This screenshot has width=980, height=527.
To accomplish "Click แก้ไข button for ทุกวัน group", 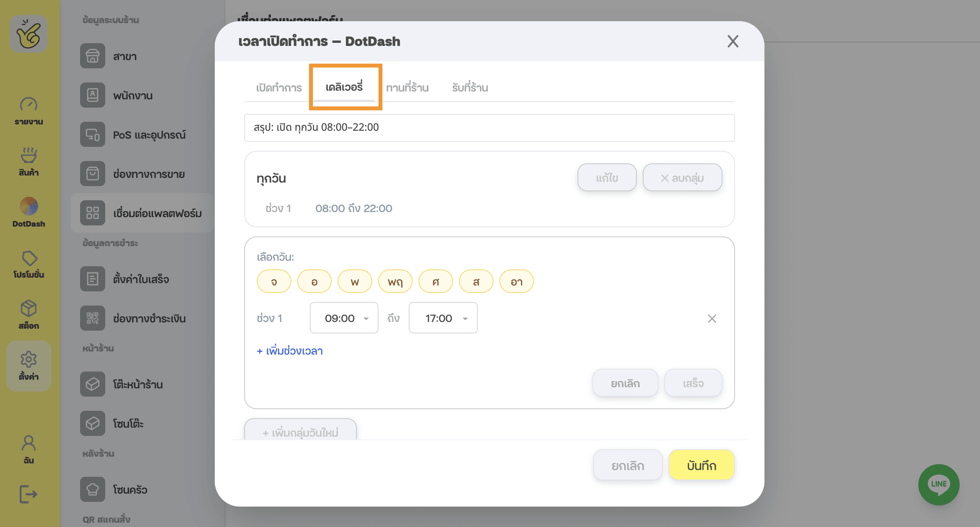I will 607,177.
